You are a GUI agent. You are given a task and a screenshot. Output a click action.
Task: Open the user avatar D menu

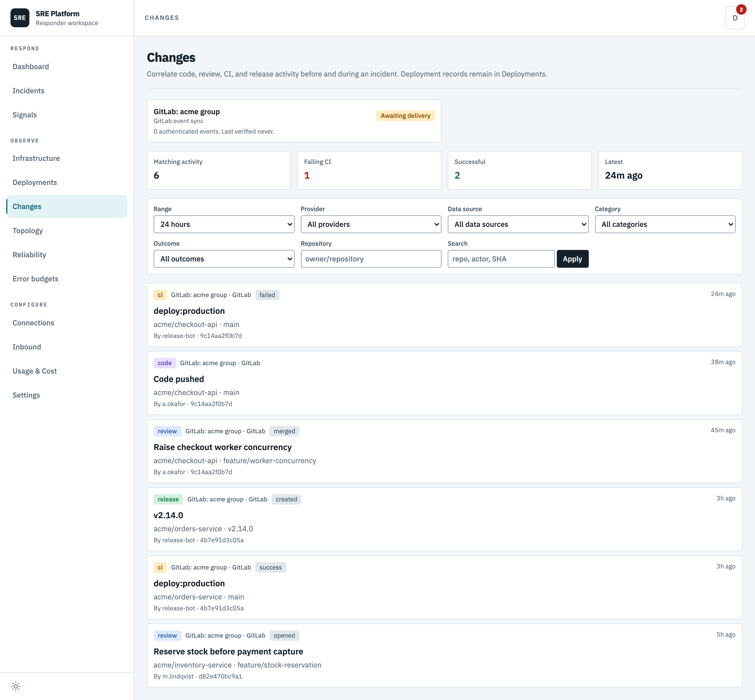735,18
